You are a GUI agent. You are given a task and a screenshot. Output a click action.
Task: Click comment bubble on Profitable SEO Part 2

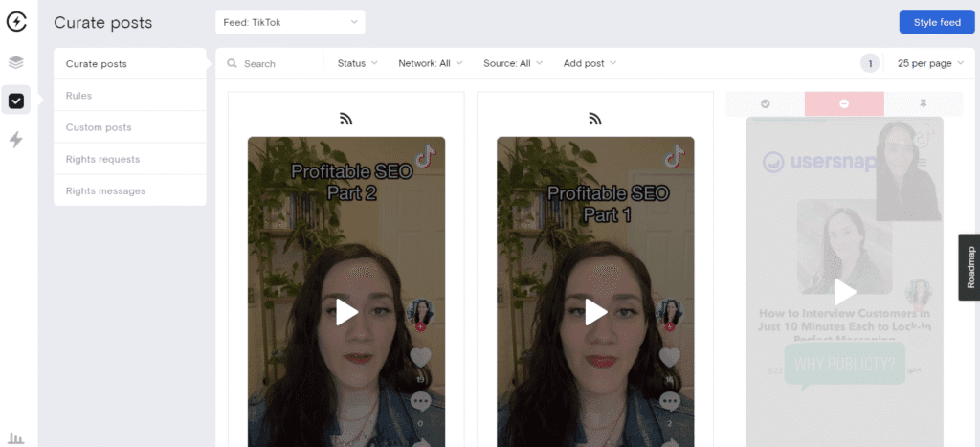(421, 401)
